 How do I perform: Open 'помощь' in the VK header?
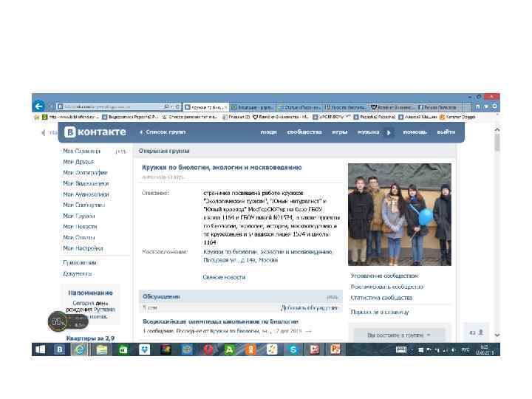pos(415,132)
